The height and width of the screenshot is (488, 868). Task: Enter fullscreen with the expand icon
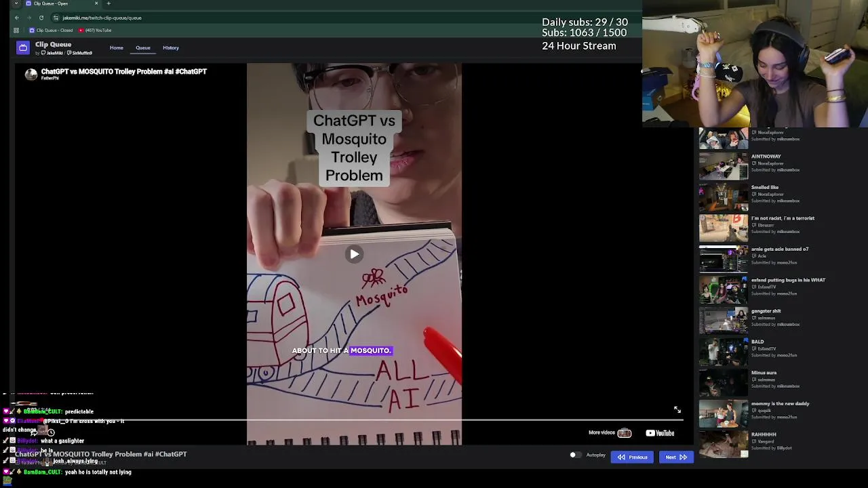click(677, 410)
